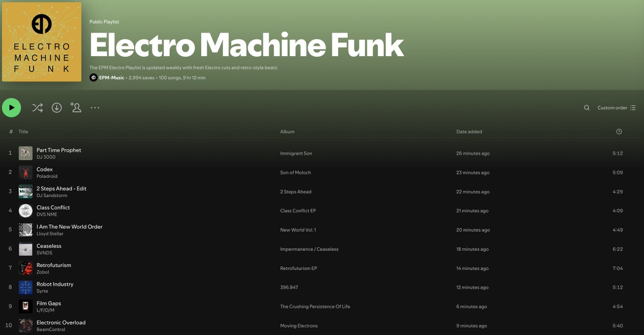Search within the playlist
The image size is (644, 335).
point(587,108)
